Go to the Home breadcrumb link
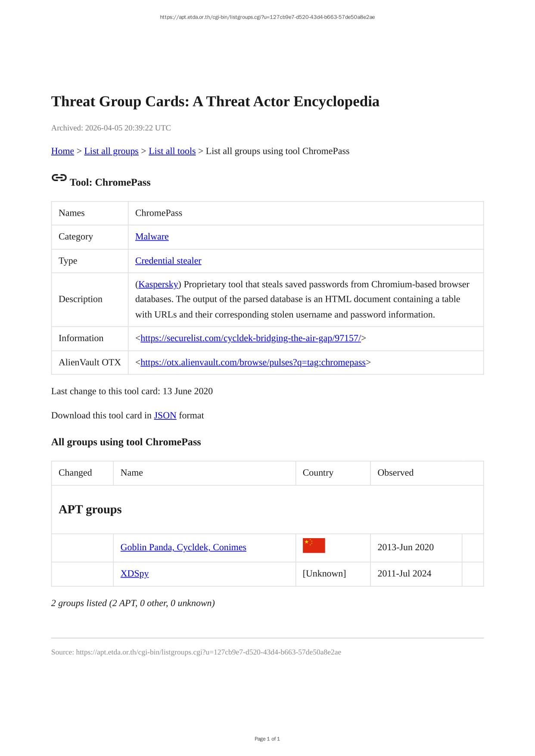The width and height of the screenshot is (535, 756). point(62,151)
